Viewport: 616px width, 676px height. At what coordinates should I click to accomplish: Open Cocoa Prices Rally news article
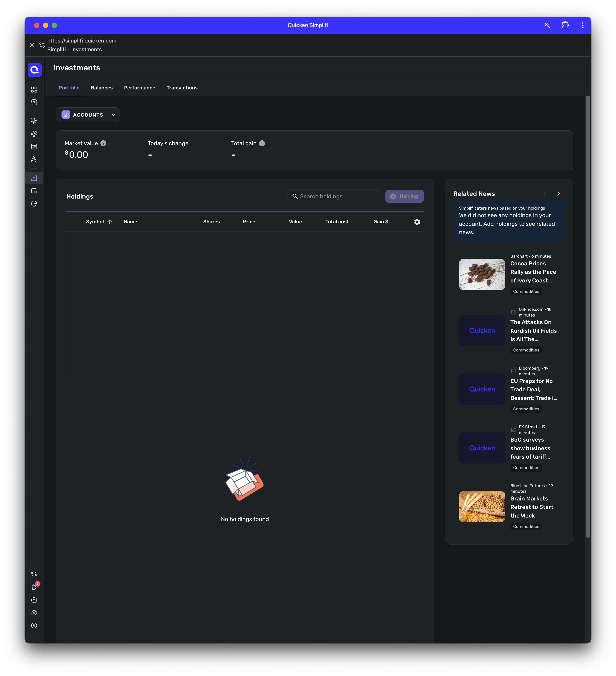pyautogui.click(x=533, y=272)
